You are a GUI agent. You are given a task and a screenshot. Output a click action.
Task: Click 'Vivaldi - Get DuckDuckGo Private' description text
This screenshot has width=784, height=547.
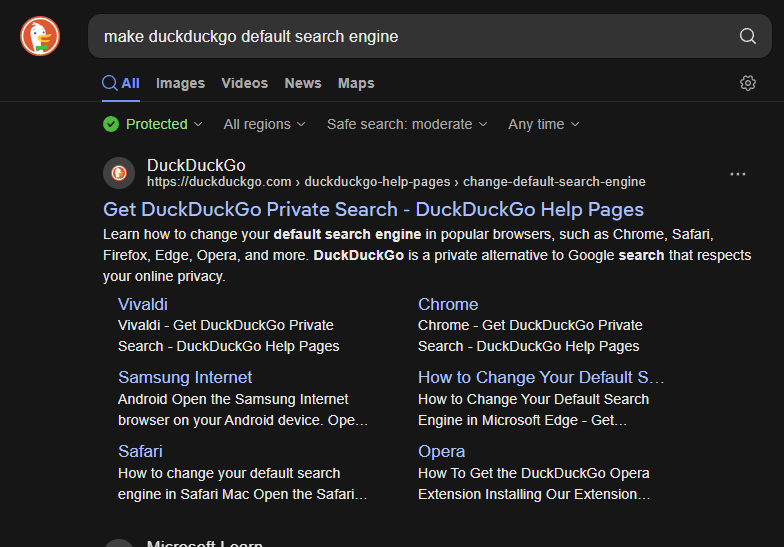[226, 325]
